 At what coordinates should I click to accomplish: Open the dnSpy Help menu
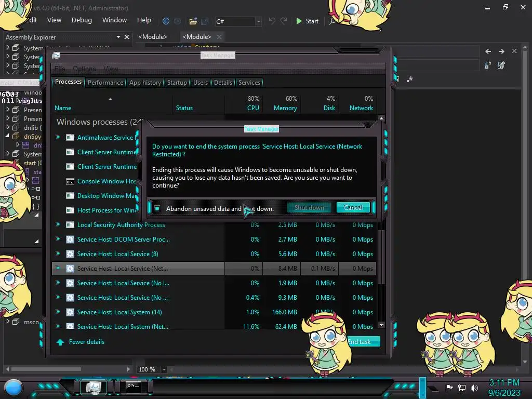144,20
